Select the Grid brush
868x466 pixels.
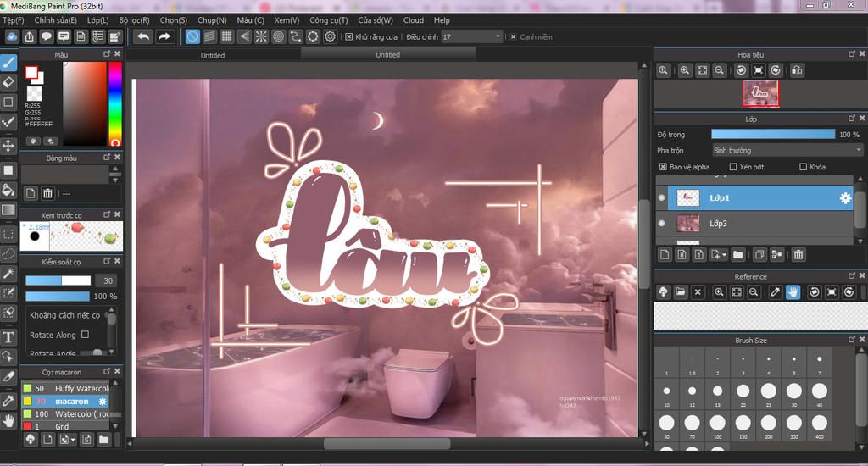(66, 426)
